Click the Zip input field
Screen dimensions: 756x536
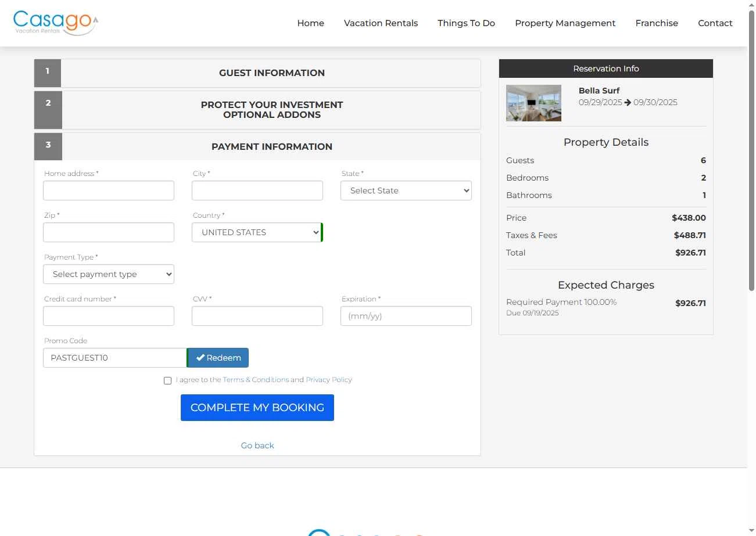click(109, 232)
